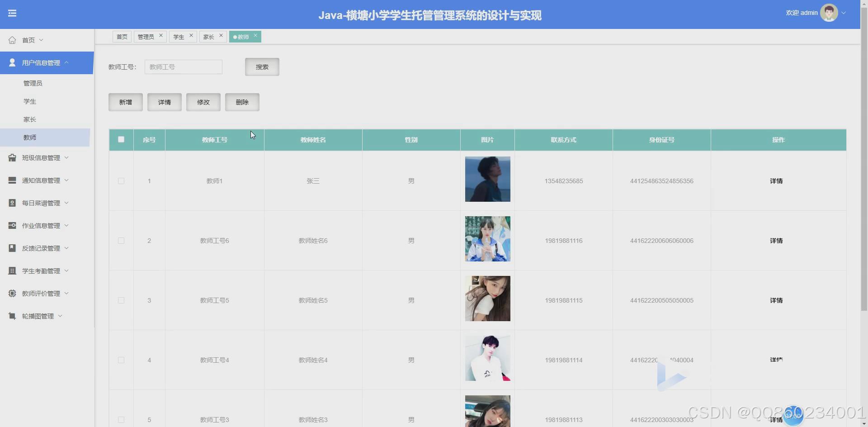
Task: Expand the 教师评价管理 chevron
Action: [66, 293]
